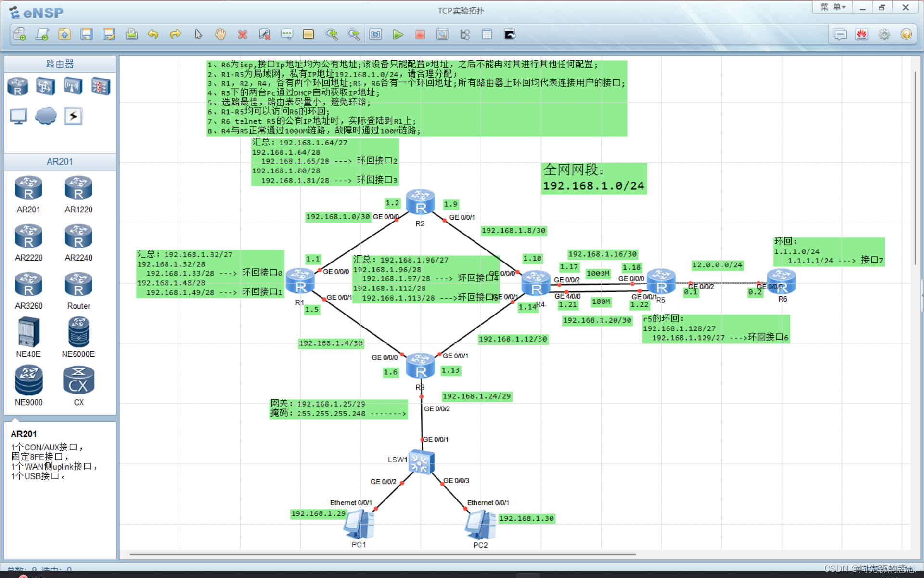Start devices with green play button
The height and width of the screenshot is (578, 924).
tap(398, 34)
